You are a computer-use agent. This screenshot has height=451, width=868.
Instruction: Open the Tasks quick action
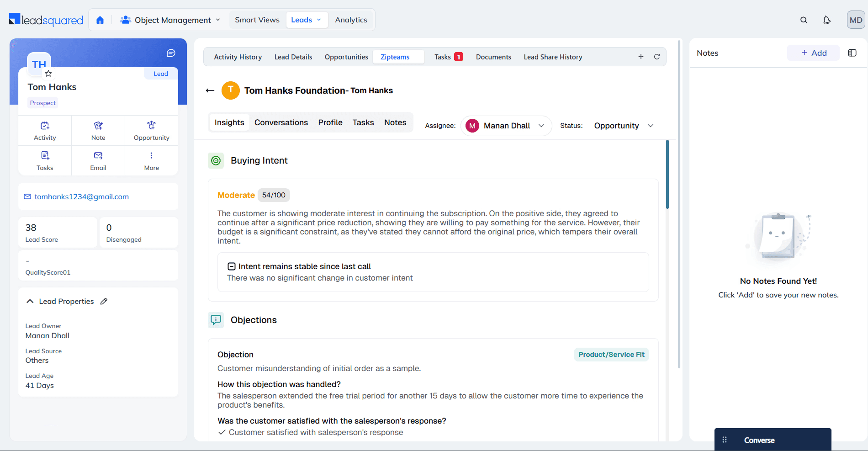(45, 161)
